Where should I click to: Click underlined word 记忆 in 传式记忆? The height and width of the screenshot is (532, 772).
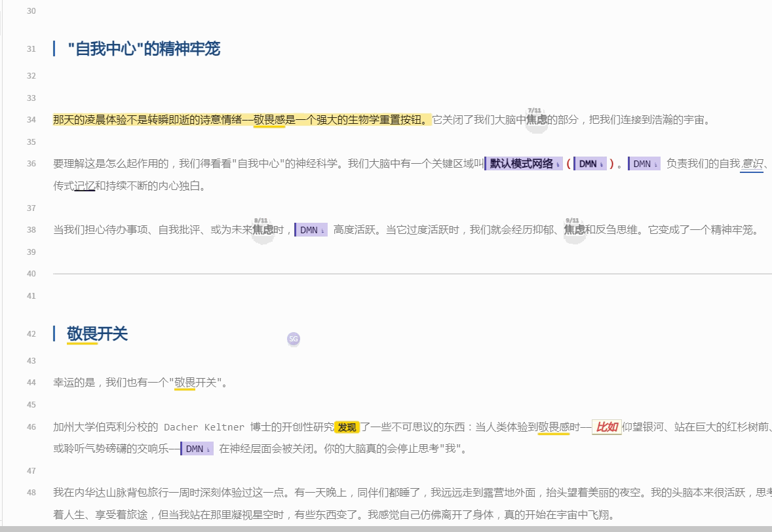[x=85, y=185]
